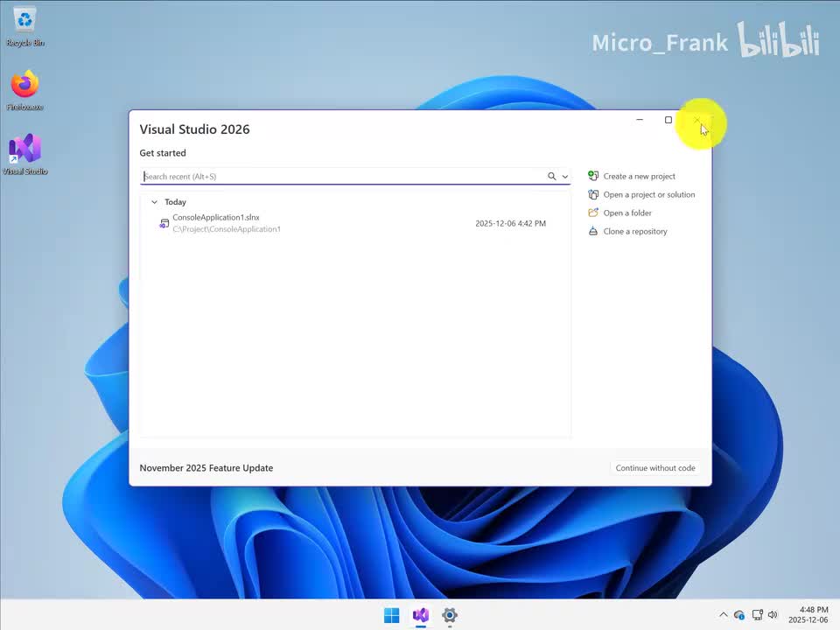Click the Visual Studio taskbar icon
The height and width of the screenshot is (630, 840).
[x=421, y=615]
